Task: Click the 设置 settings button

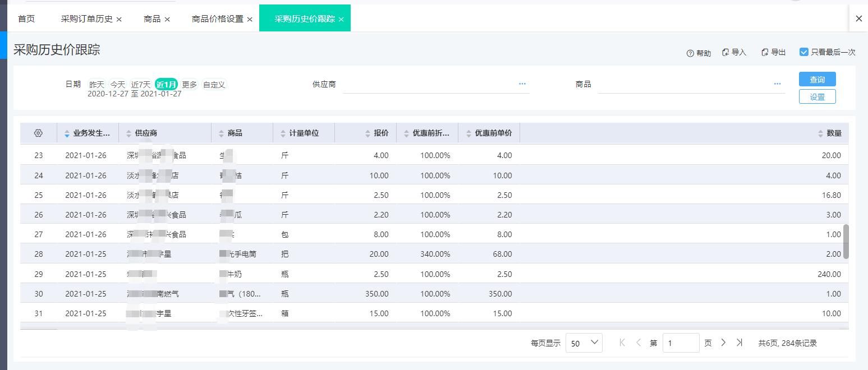Action: pyautogui.click(x=817, y=96)
